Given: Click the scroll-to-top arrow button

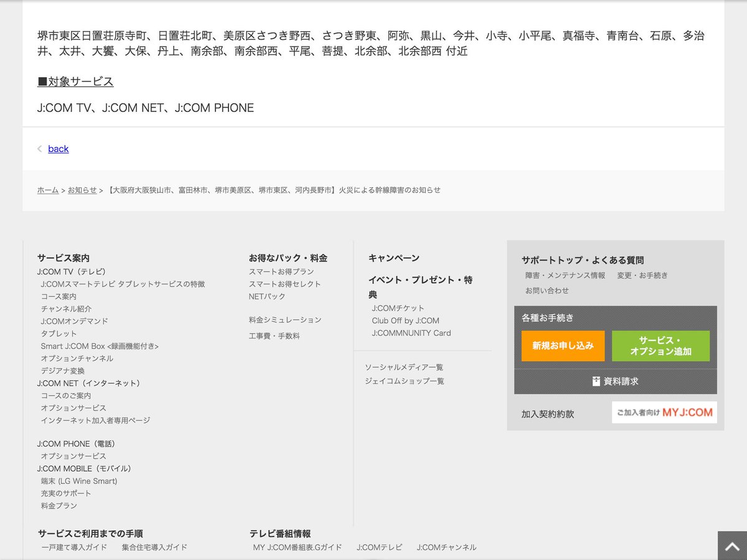Looking at the screenshot, I should (x=732, y=546).
